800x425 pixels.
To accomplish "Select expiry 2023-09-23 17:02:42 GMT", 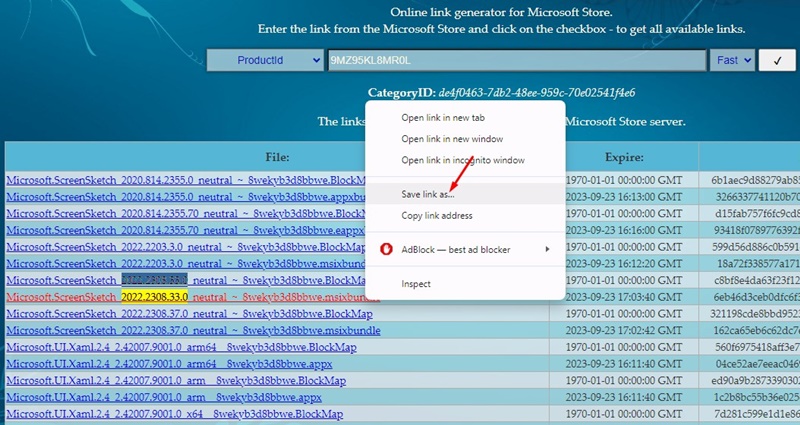I will coord(623,331).
